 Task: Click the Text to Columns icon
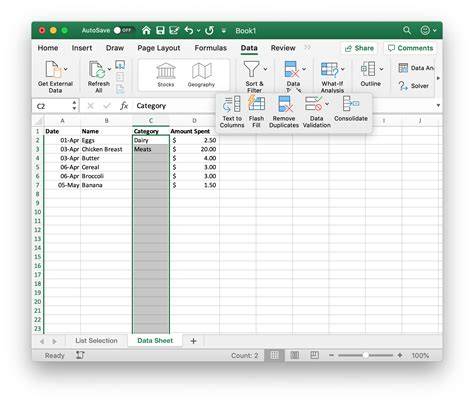pyautogui.click(x=232, y=104)
